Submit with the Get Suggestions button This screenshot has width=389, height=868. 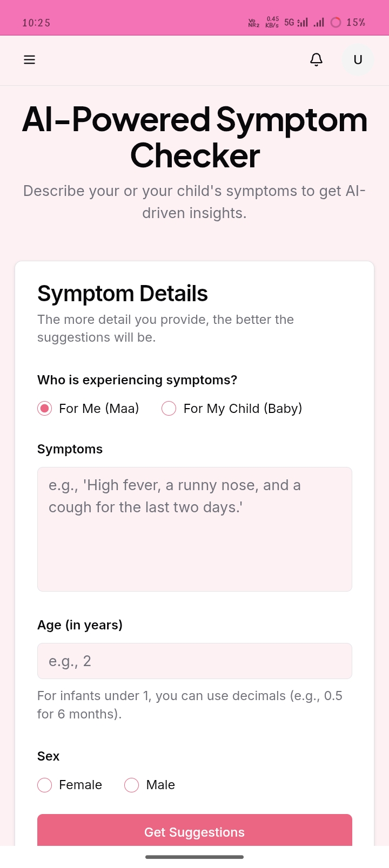coord(194,830)
